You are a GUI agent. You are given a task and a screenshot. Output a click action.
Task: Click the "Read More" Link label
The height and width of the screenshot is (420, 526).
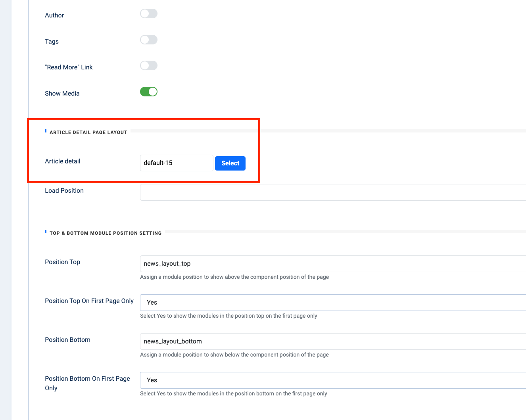(69, 67)
